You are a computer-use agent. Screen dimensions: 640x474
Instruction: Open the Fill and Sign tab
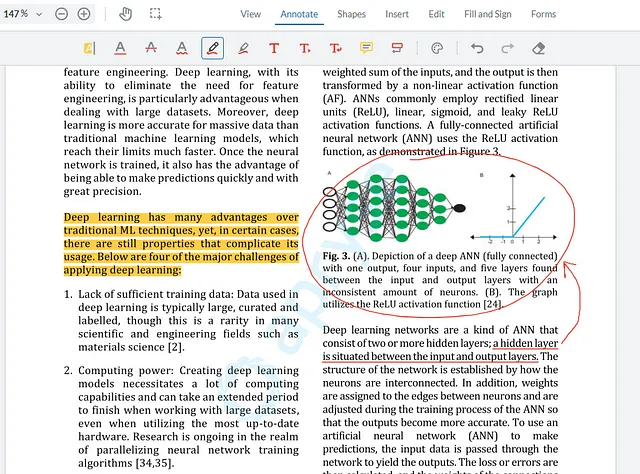pyautogui.click(x=487, y=14)
